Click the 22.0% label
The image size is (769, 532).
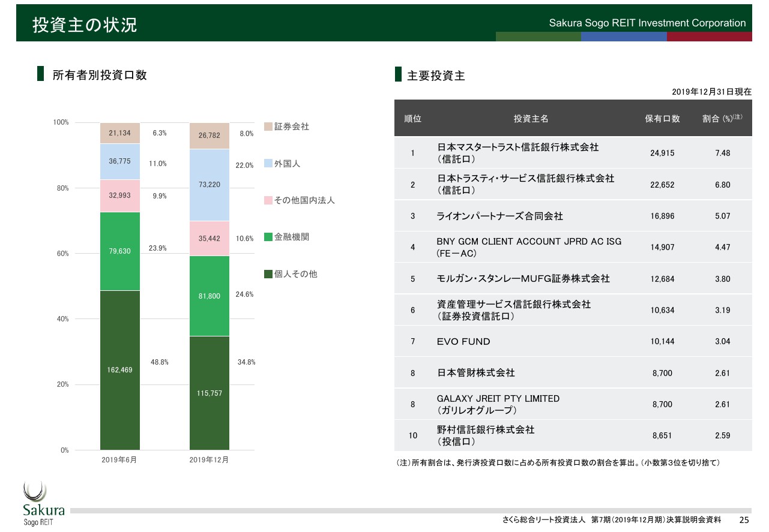(x=244, y=166)
